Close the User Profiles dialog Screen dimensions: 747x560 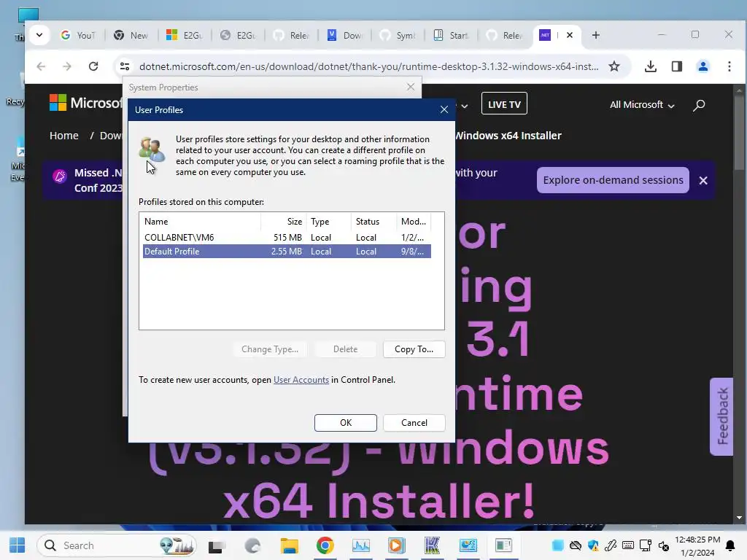tap(444, 109)
